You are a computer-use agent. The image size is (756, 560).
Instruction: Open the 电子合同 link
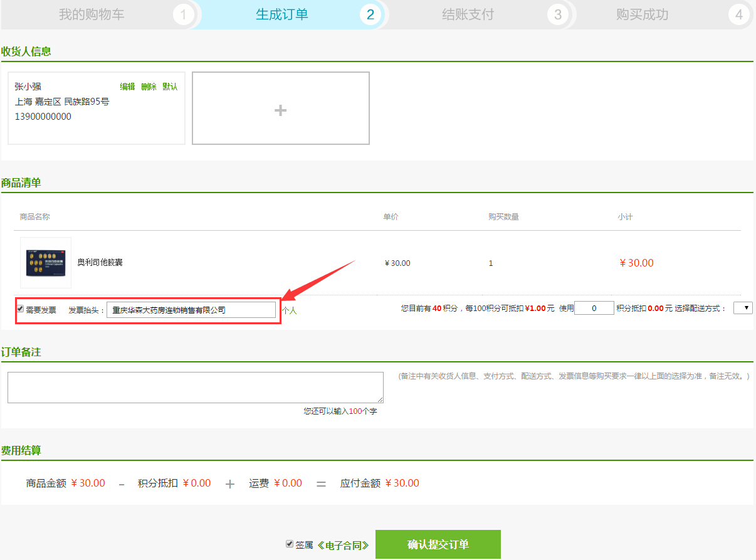click(343, 545)
